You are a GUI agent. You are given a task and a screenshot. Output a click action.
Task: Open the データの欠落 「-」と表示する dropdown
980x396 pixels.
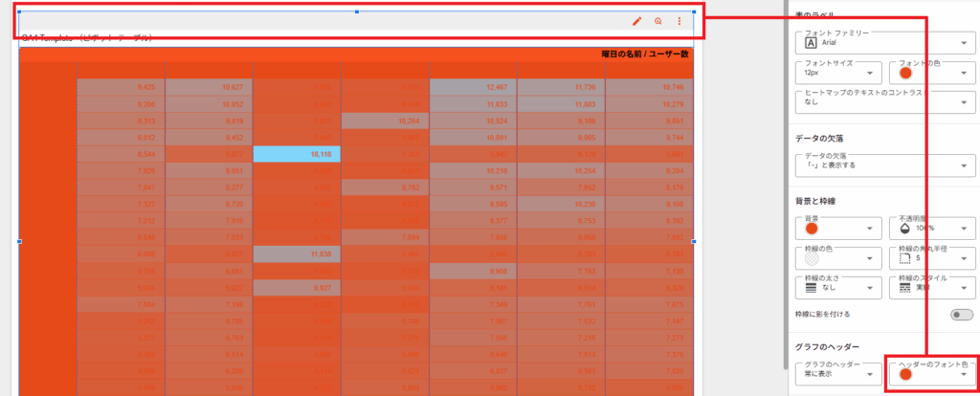[886, 165]
